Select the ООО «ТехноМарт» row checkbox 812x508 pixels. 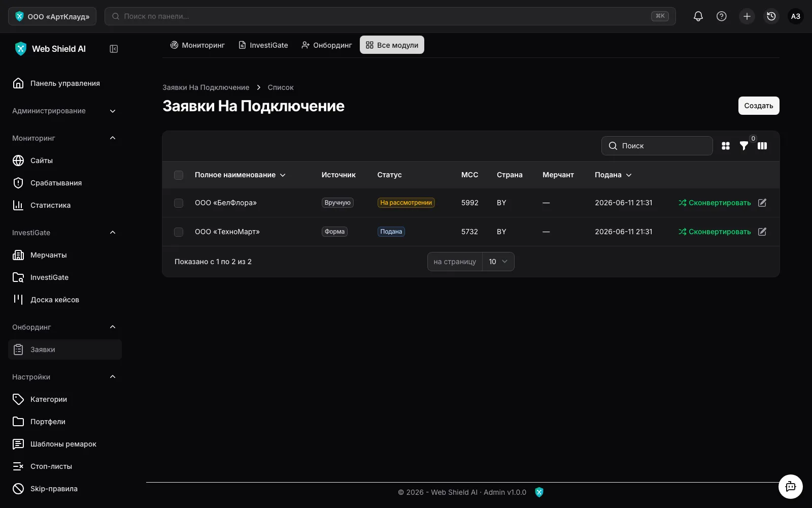(x=179, y=232)
